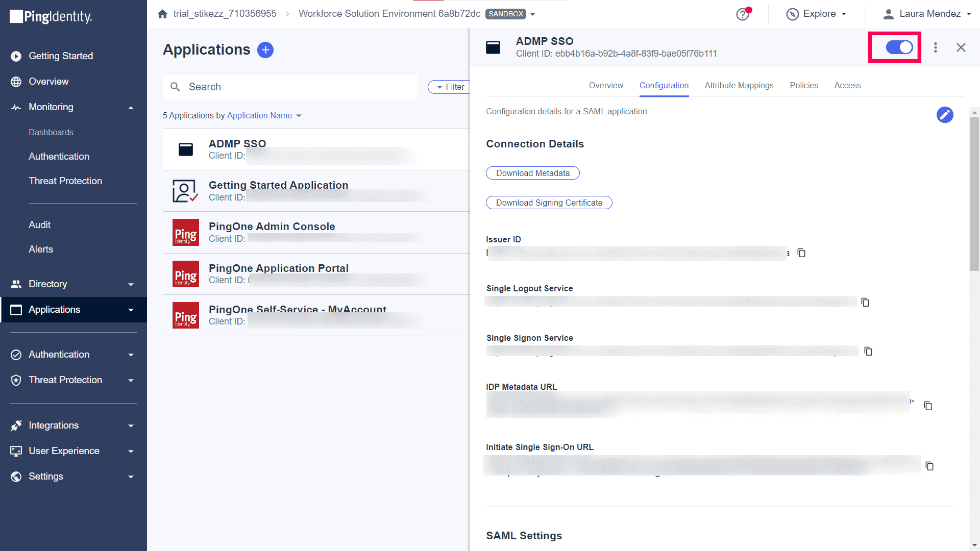Add a new application with the plus icon
The height and width of the screenshot is (551, 980).
coord(265,49)
